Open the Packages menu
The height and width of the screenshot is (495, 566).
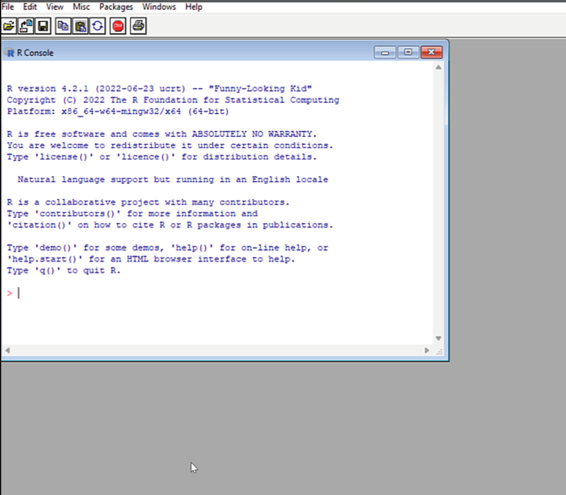(x=116, y=7)
